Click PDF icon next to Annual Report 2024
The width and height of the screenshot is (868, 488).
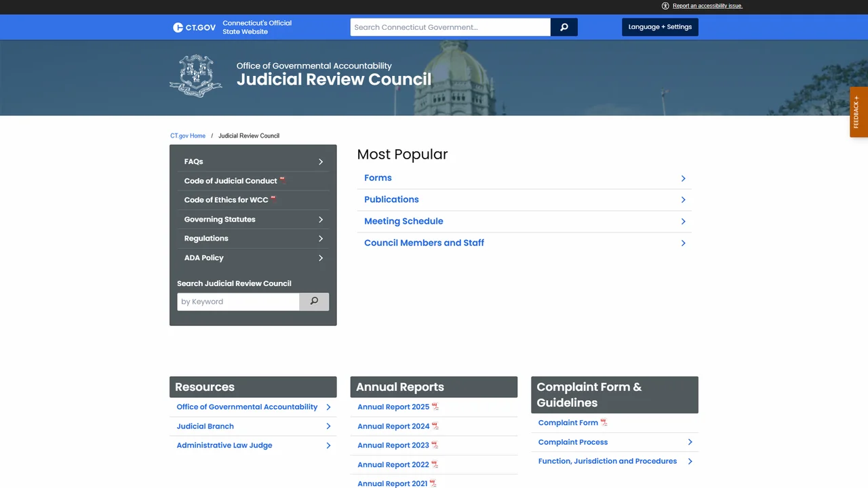(x=435, y=426)
